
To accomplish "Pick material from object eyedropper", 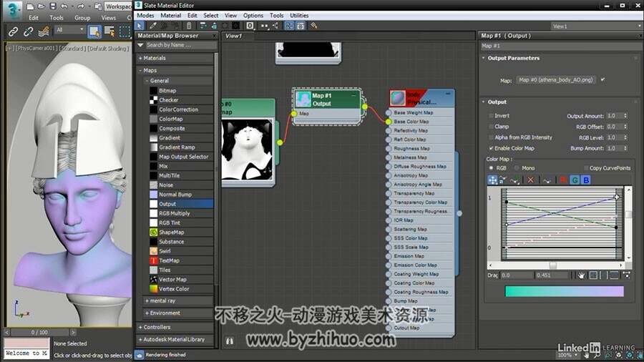I will [153, 26].
